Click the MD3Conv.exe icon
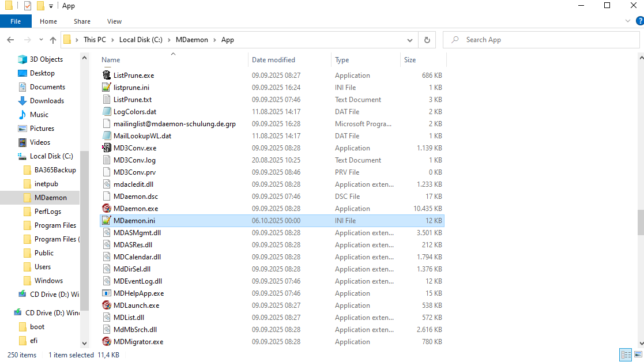644x362 pixels. tap(106, 148)
